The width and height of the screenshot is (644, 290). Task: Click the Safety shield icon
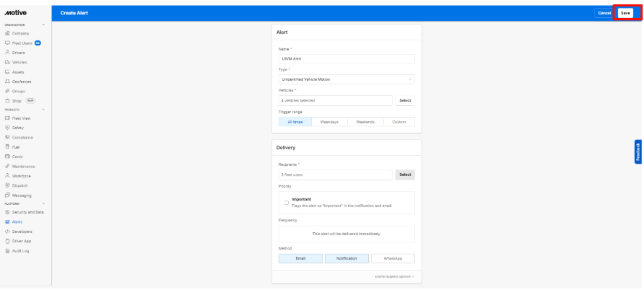(x=7, y=127)
